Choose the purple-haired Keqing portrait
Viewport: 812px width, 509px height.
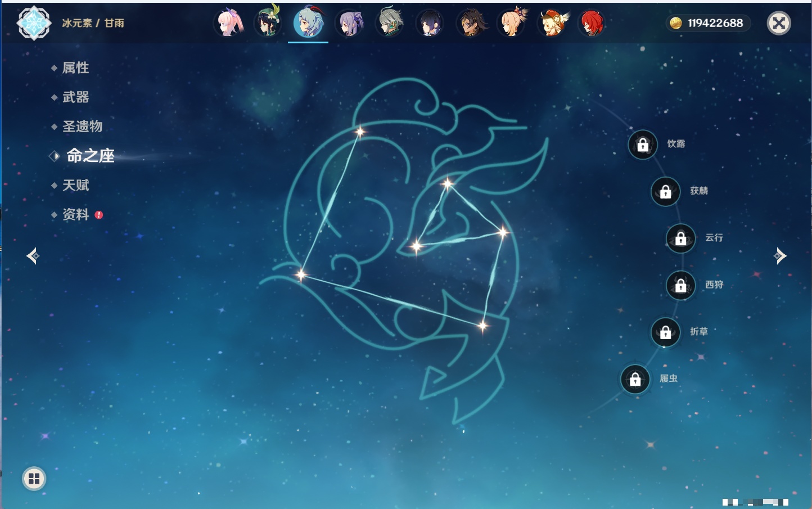point(349,23)
